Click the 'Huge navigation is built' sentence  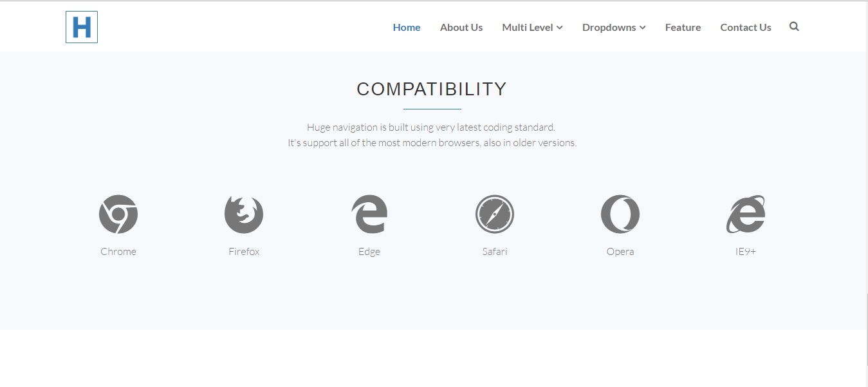(431, 127)
